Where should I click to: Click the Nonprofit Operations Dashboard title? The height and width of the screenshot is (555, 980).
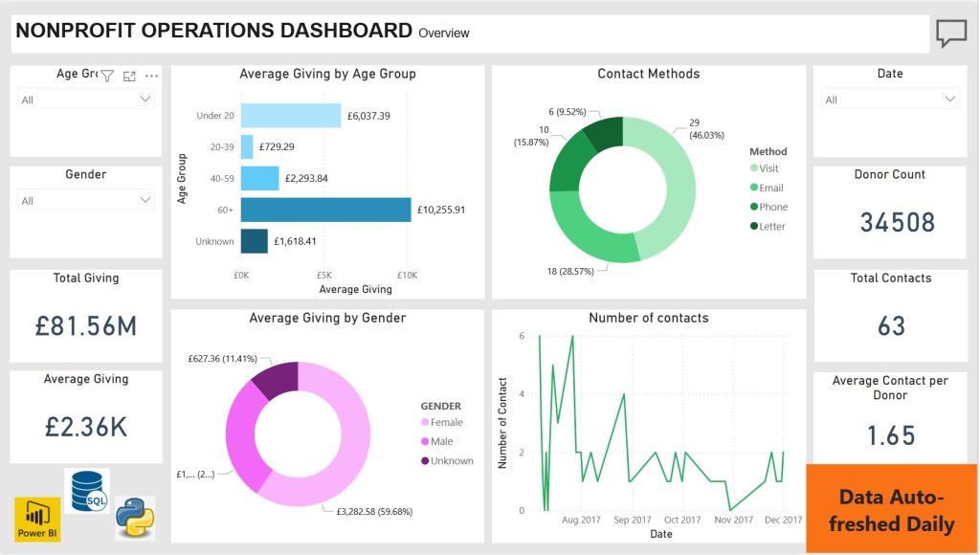[214, 31]
